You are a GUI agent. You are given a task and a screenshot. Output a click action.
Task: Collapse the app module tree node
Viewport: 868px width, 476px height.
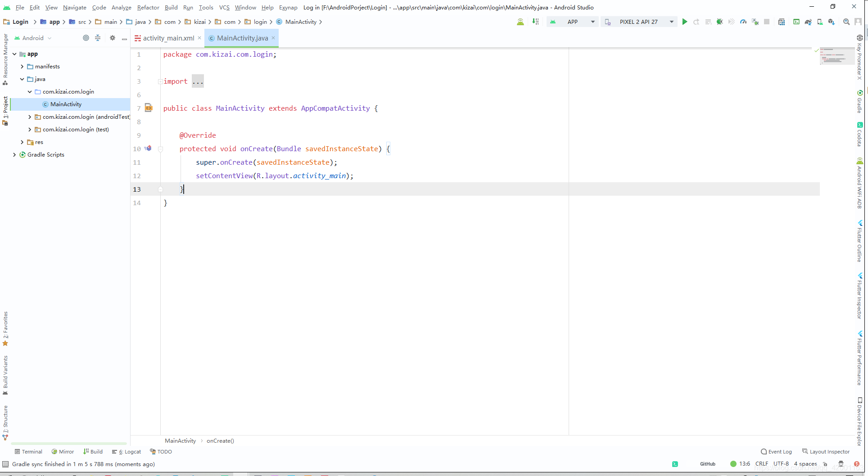coord(14,54)
